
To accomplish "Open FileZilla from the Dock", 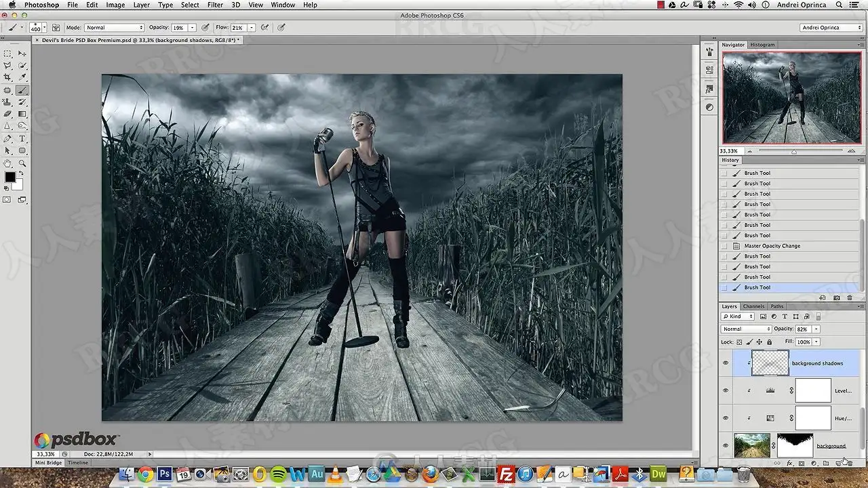I will (x=507, y=474).
